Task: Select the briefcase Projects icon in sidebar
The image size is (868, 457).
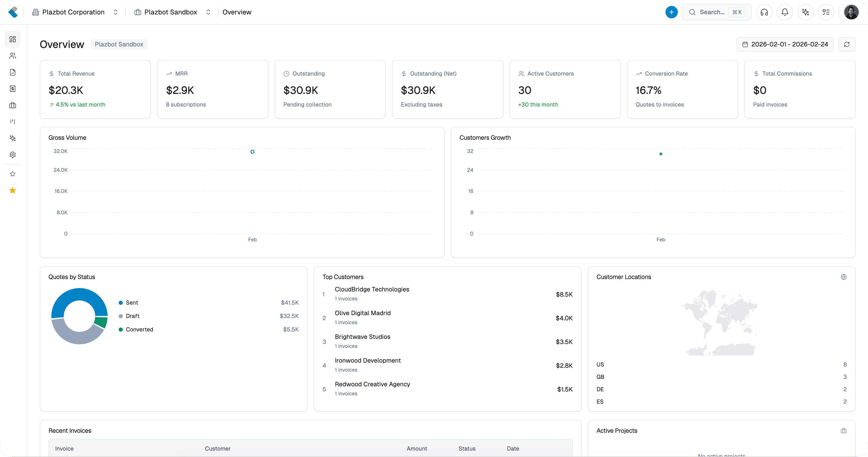Action: 12,105
